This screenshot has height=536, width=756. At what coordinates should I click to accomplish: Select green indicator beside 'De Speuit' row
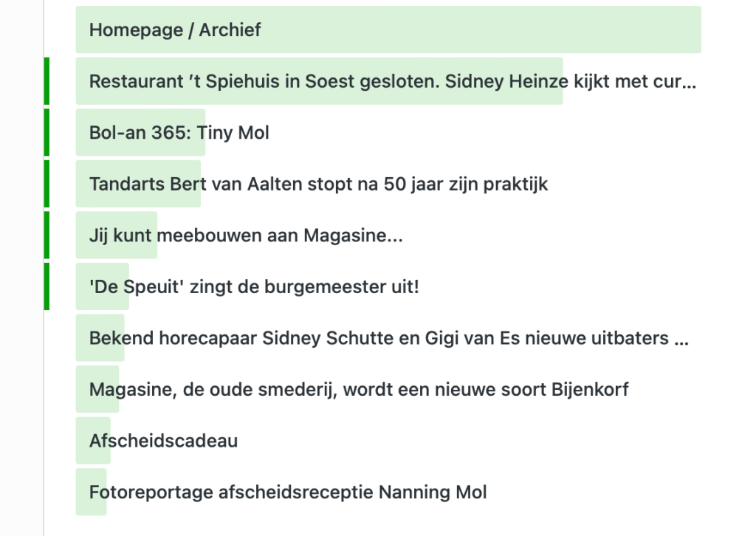(47, 286)
